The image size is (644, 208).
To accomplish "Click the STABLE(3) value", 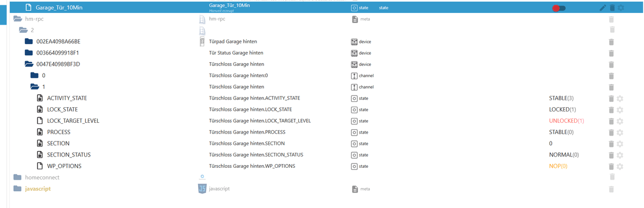I will pos(561,99).
